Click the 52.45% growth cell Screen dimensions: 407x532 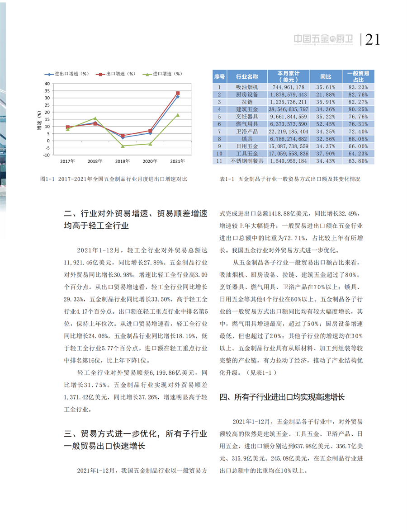pos(326,124)
